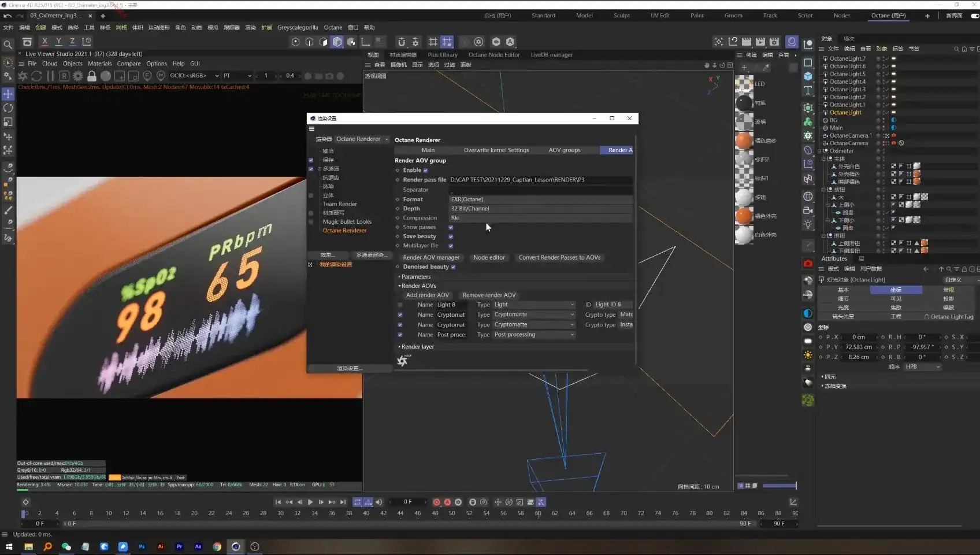The height and width of the screenshot is (555, 980).
Task: Enable the Light 8 render AOV checkbox
Action: [x=400, y=305]
